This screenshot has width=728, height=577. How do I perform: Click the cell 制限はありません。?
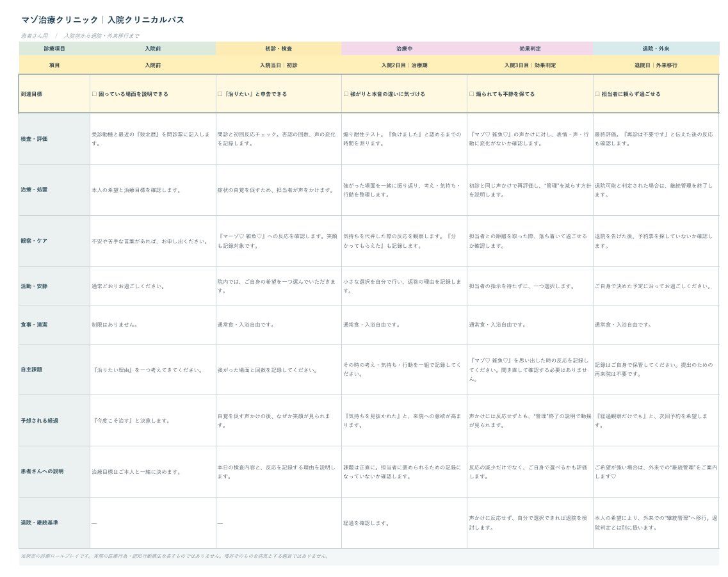pyautogui.click(x=153, y=325)
